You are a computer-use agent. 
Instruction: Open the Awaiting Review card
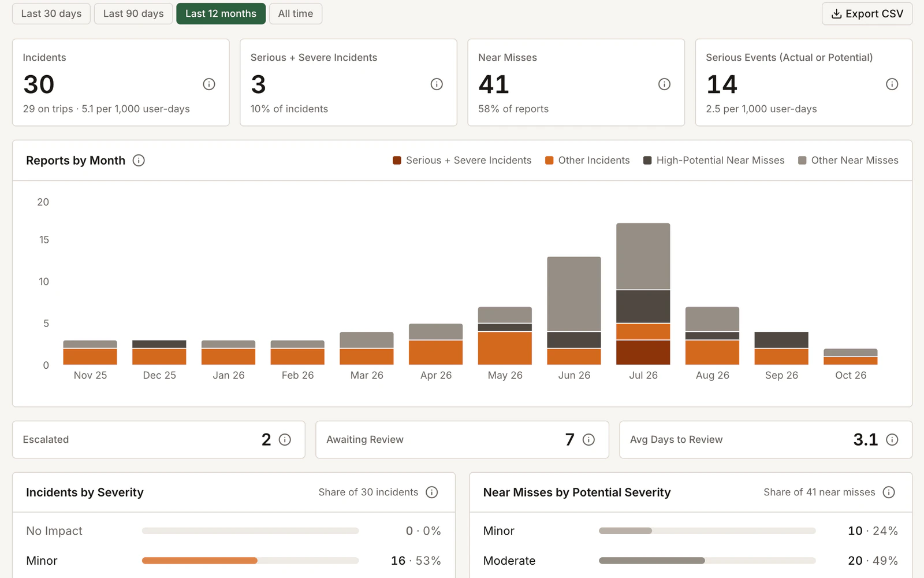point(462,440)
